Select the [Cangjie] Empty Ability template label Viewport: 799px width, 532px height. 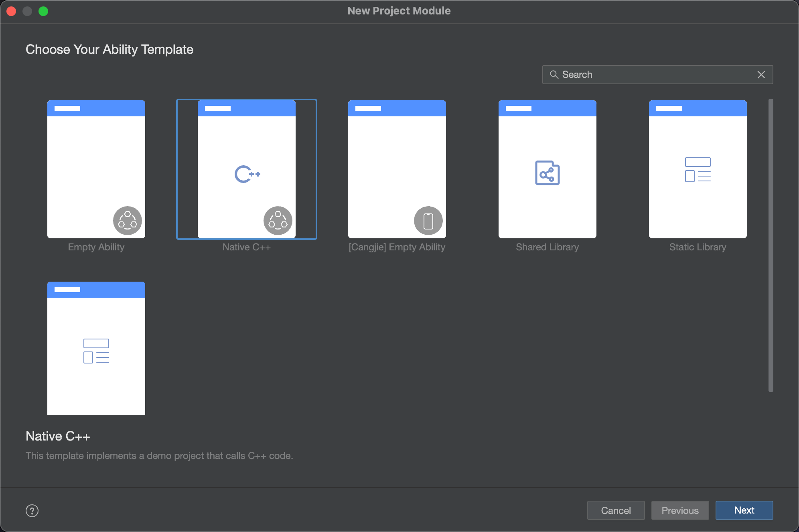[397, 247]
